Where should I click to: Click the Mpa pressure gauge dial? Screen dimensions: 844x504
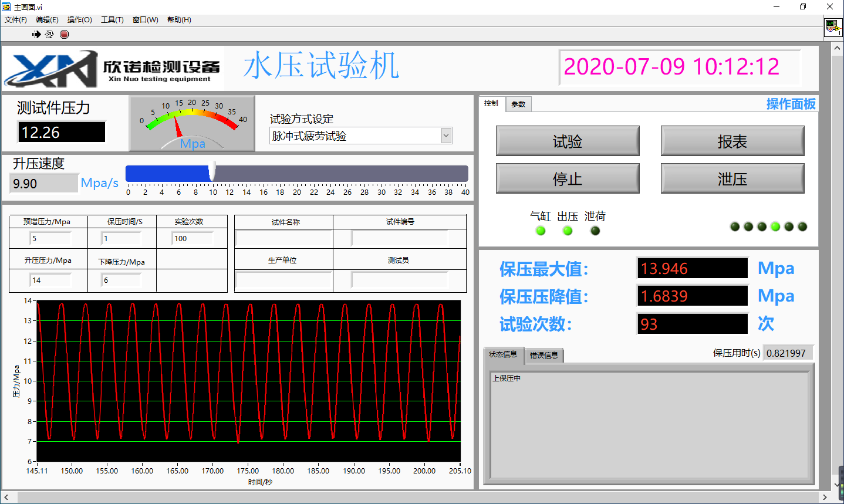192,123
